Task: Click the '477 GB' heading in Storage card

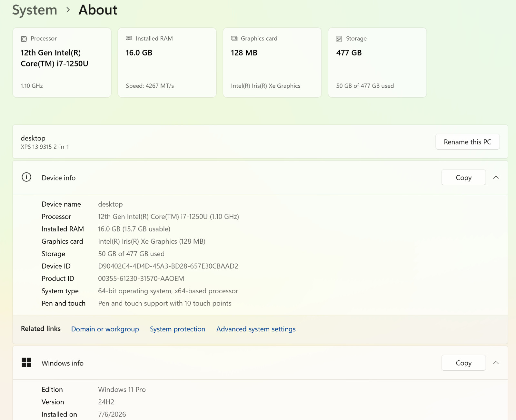Action: click(349, 53)
